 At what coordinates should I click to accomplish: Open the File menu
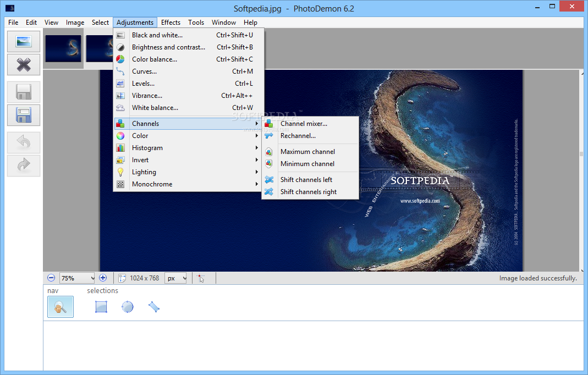[x=13, y=23]
